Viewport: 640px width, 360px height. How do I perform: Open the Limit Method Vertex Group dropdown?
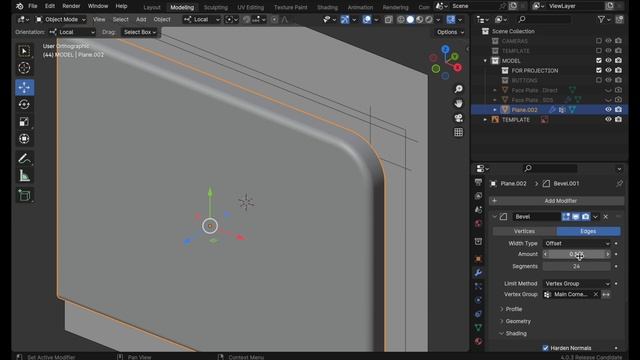pos(577,284)
